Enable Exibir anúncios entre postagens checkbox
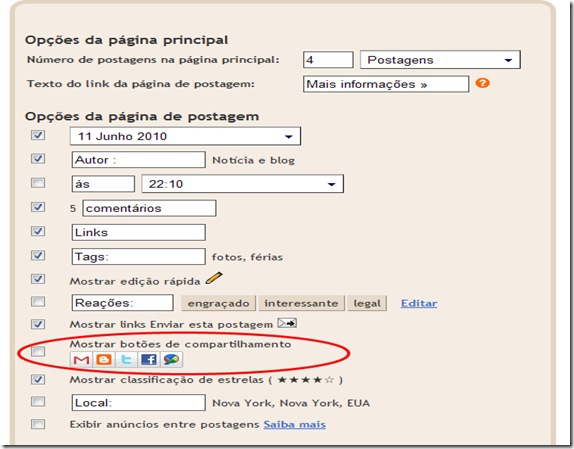The height and width of the screenshot is (449, 574). pyautogui.click(x=38, y=424)
